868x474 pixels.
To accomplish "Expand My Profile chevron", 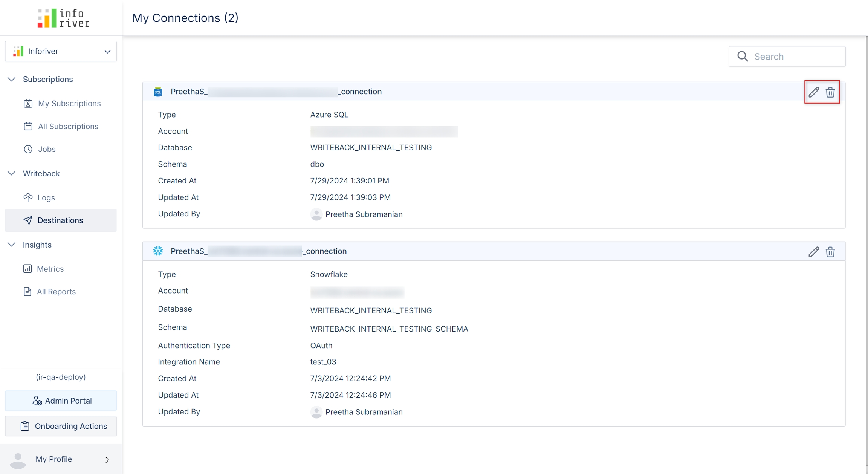I will (107, 460).
